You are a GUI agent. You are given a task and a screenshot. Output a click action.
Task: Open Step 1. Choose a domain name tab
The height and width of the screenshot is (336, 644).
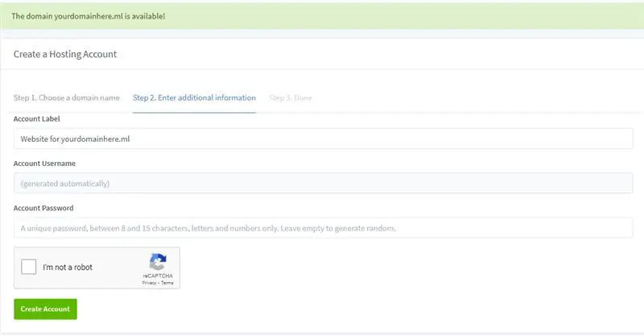click(x=67, y=97)
